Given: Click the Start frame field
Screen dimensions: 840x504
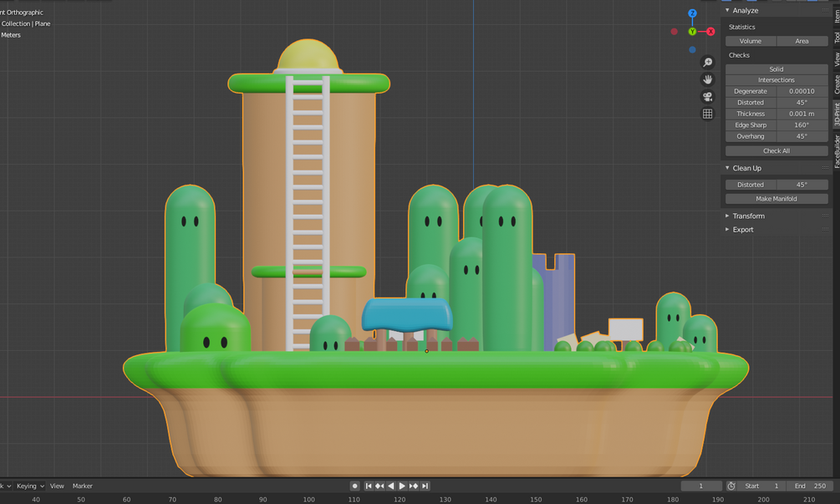Looking at the screenshot, I should tap(761, 486).
